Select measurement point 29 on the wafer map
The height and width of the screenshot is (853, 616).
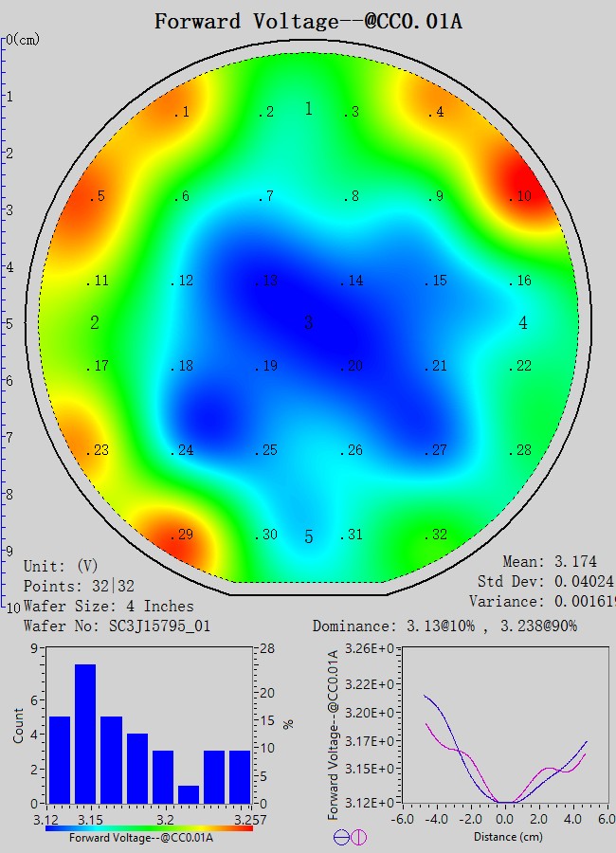pyautogui.click(x=181, y=535)
